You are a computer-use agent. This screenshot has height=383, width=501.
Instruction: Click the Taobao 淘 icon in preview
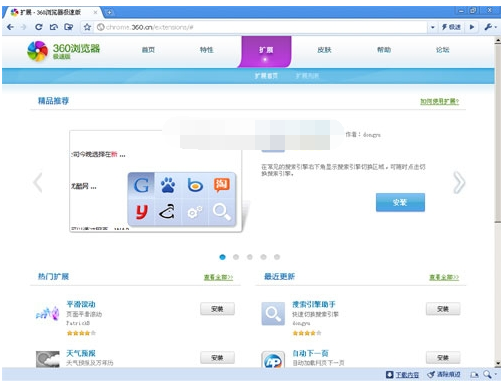[x=222, y=185]
